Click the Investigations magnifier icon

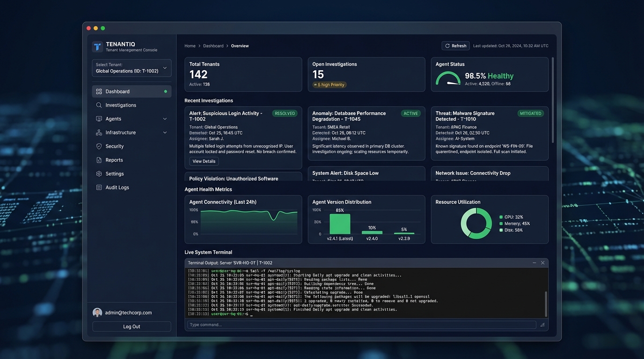(x=98, y=105)
